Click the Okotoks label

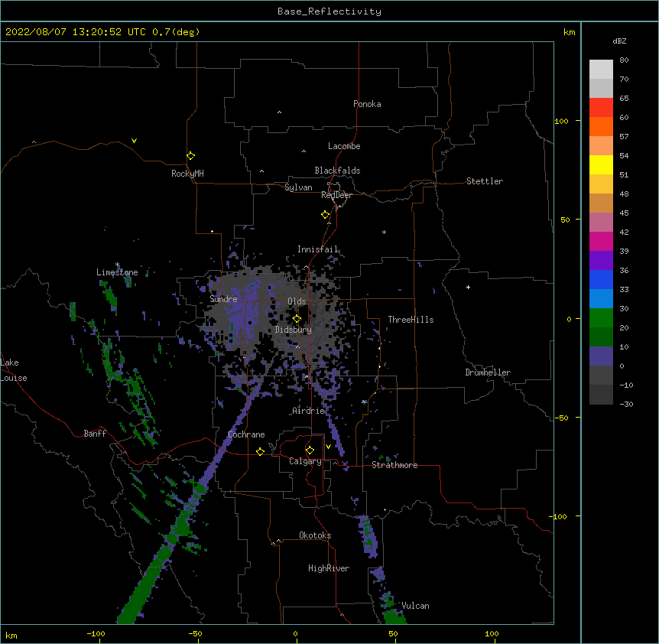[x=315, y=535]
